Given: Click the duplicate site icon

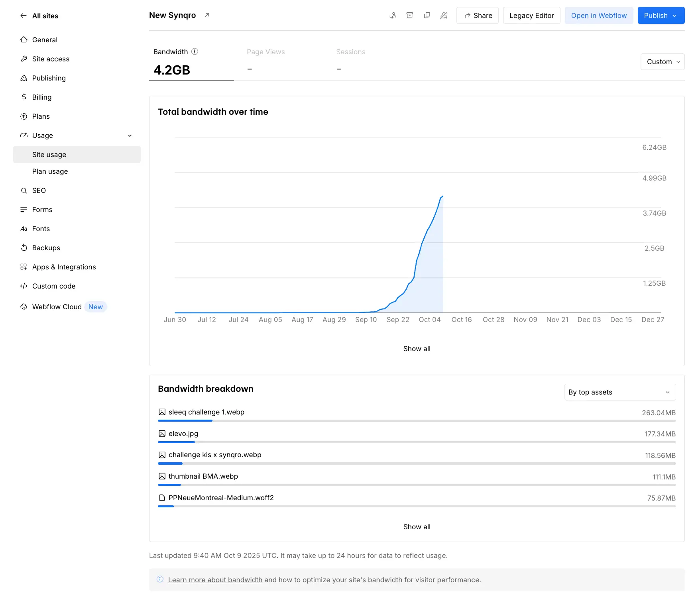Looking at the screenshot, I should pos(427,15).
